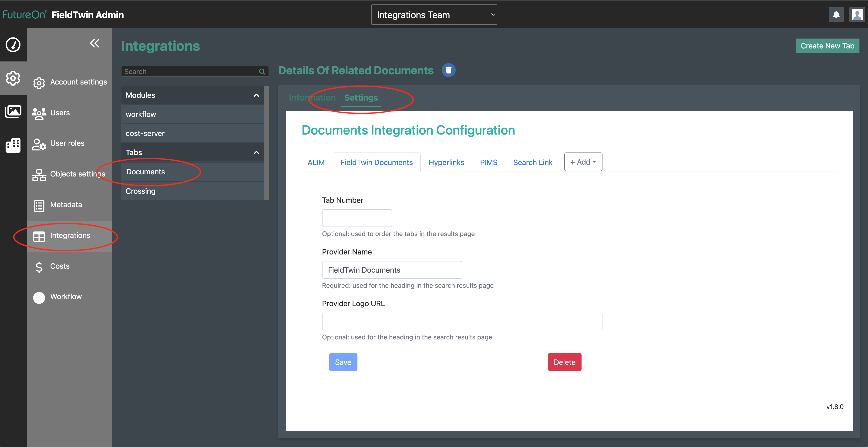Select the workflow module

tap(192, 114)
